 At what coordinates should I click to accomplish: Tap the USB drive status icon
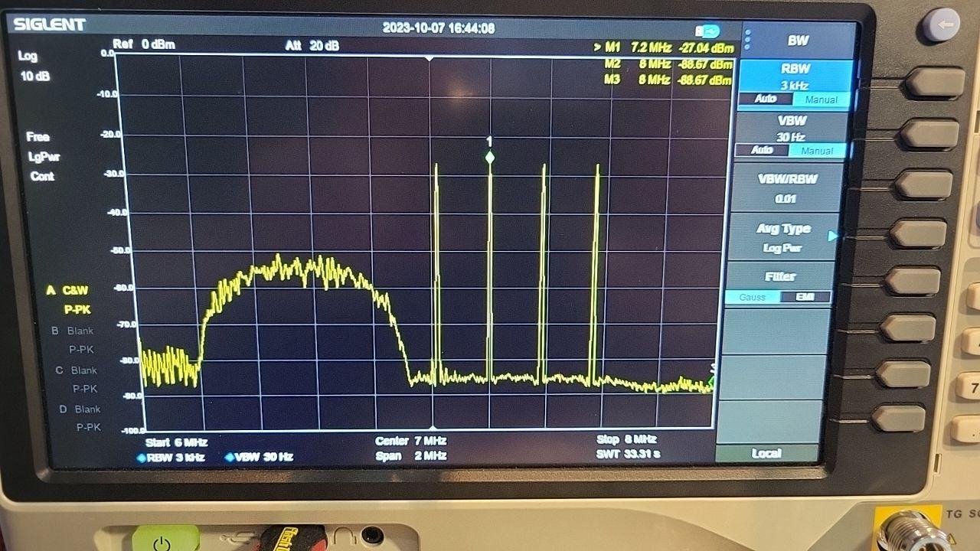point(707,31)
